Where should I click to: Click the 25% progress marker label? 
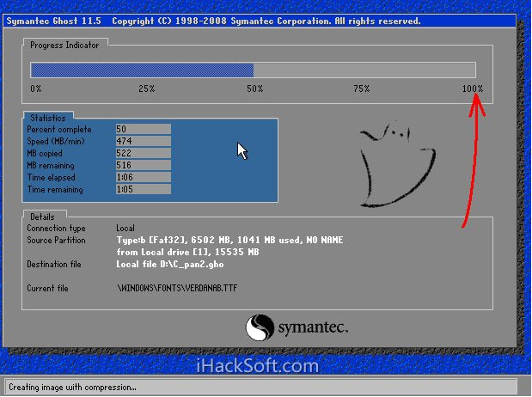146,89
